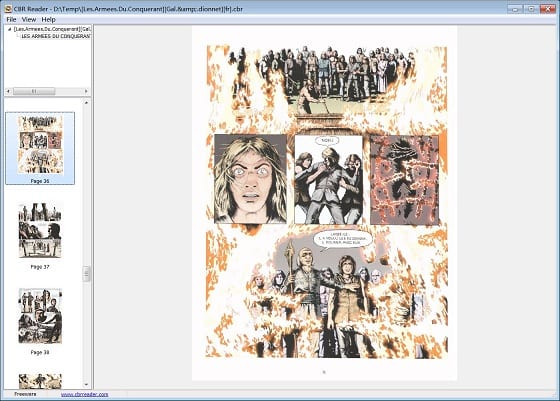Click the CBR Reader app icon in title bar
This screenshot has width=560, height=401.
coord(8,9)
